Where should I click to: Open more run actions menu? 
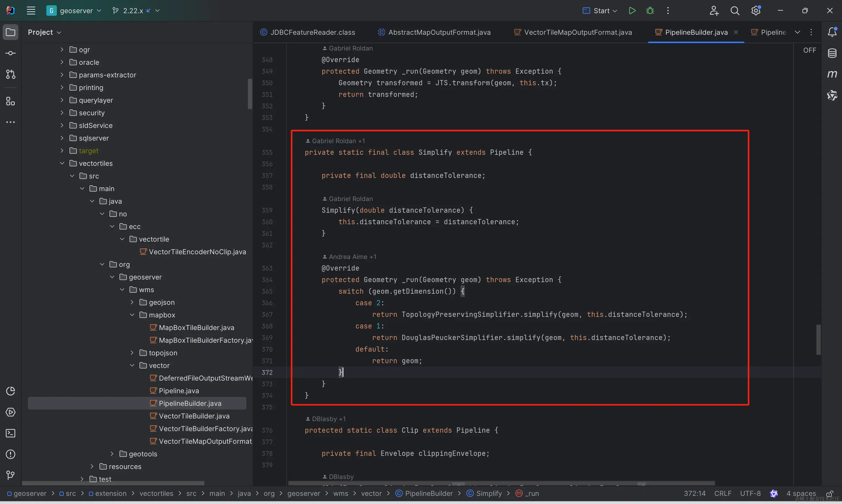[668, 11]
